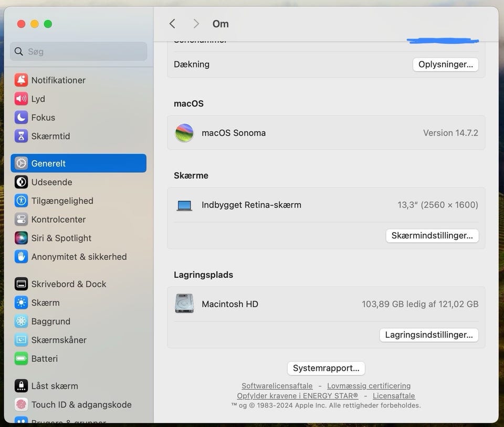Minimize the window with the yellow button
This screenshot has height=427, width=504.
click(35, 24)
